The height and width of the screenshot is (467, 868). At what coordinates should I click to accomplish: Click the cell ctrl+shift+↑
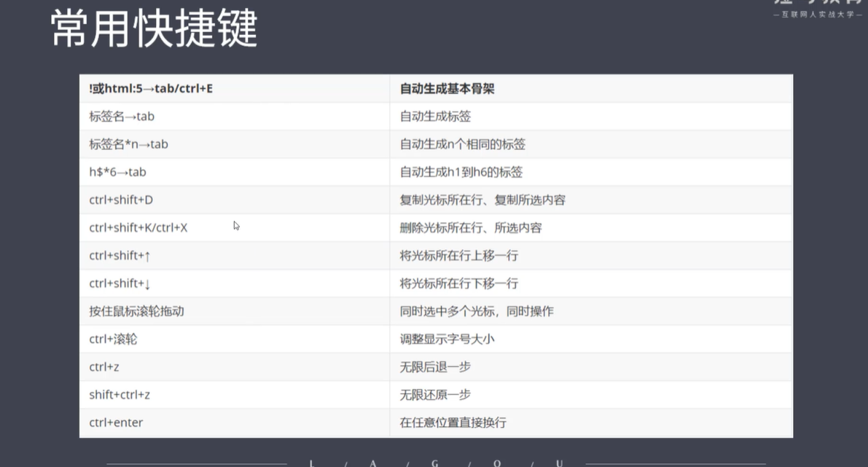click(234, 256)
